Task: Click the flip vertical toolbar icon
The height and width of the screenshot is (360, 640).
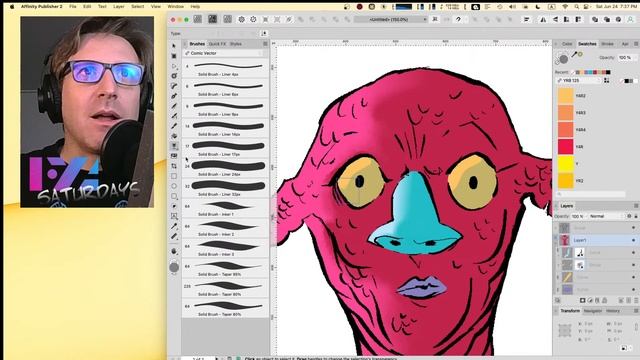Action: 555,19
